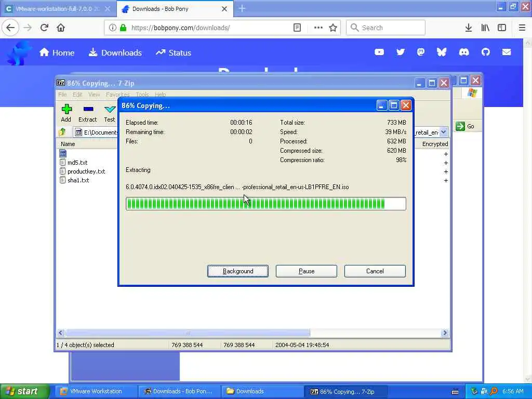This screenshot has width=532, height=399.
Task: Open Bob Pony's Mastodon icon link
Action: [421, 52]
